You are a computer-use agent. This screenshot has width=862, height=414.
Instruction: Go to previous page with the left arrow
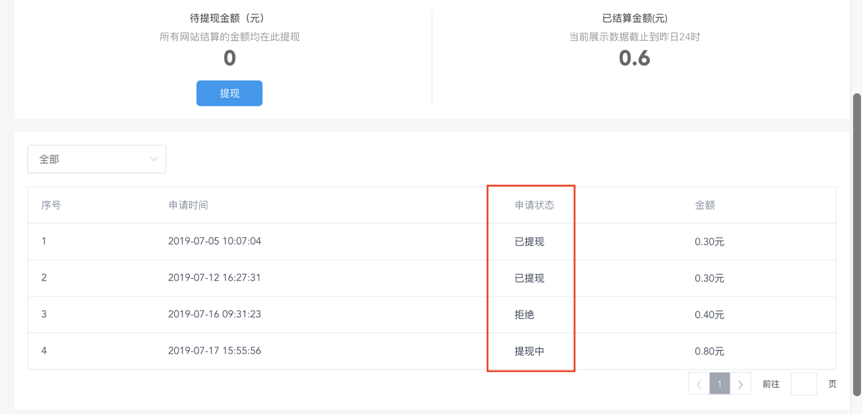(699, 384)
